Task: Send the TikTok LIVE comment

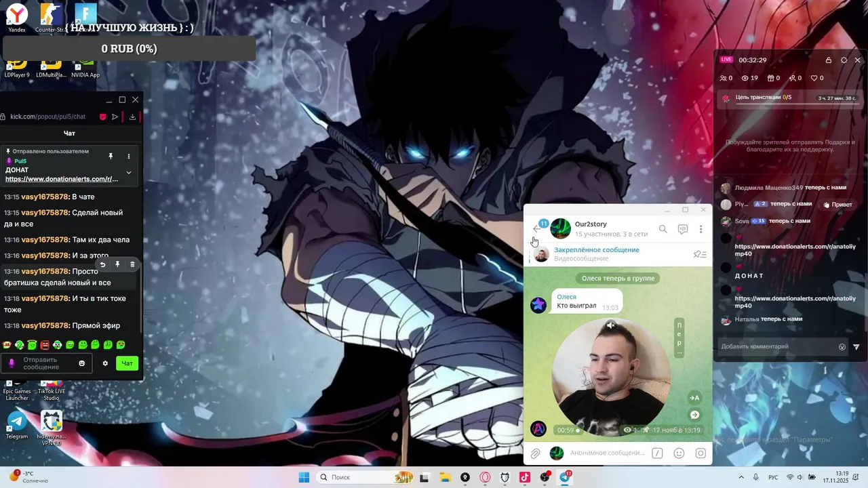Action: (x=856, y=346)
